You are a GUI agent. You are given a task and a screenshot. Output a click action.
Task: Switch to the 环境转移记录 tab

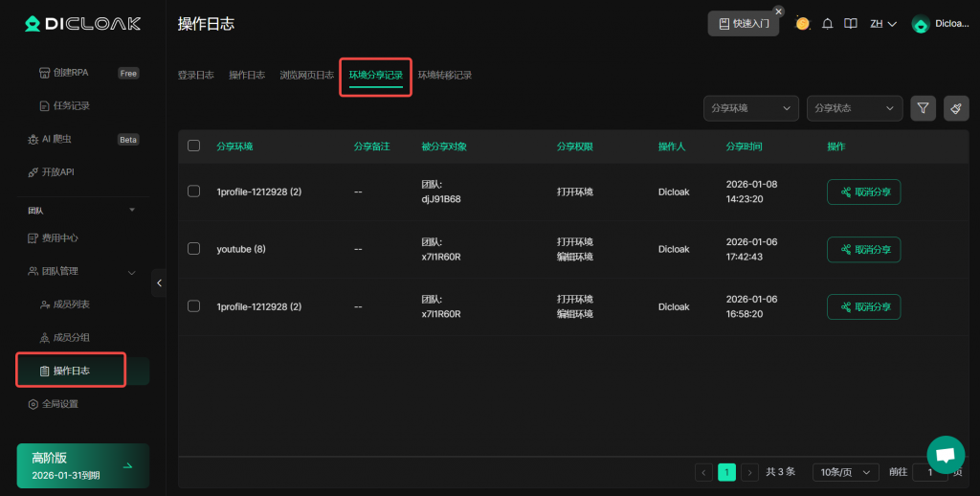(x=444, y=75)
